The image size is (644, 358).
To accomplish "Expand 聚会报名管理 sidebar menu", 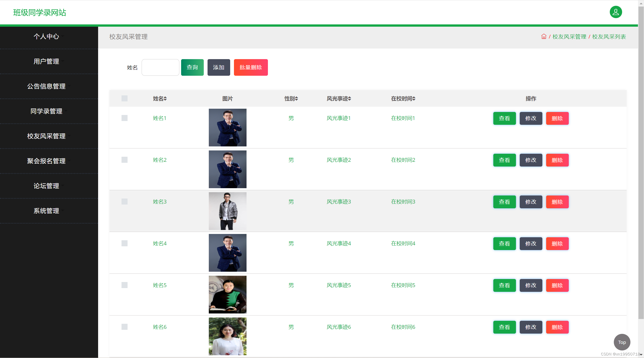I will 49,161.
